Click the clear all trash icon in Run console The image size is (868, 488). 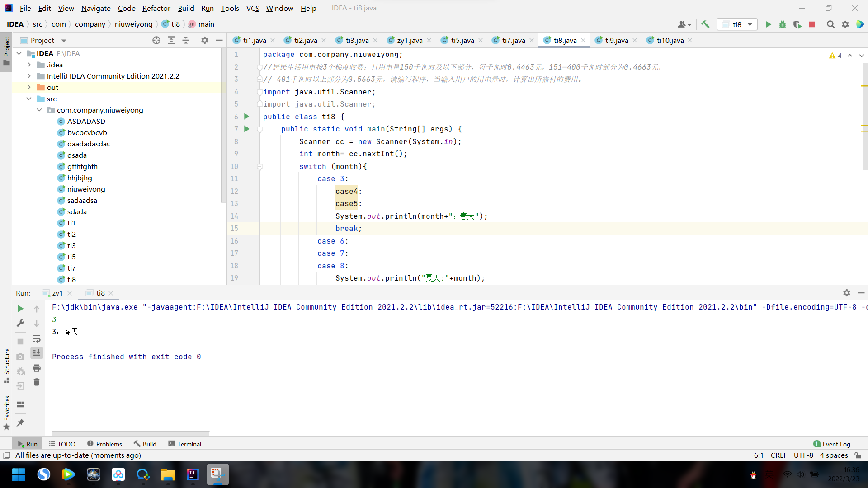[x=37, y=383]
